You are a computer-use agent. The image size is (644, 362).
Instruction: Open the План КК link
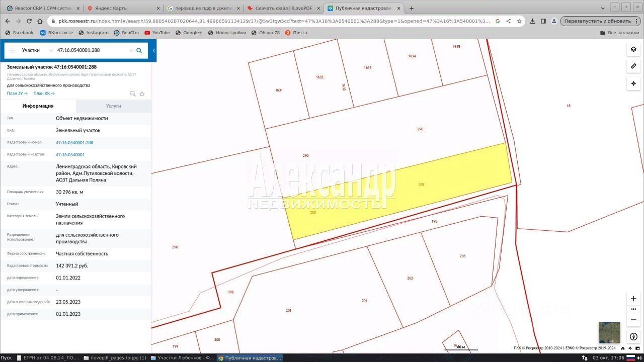click(x=44, y=94)
